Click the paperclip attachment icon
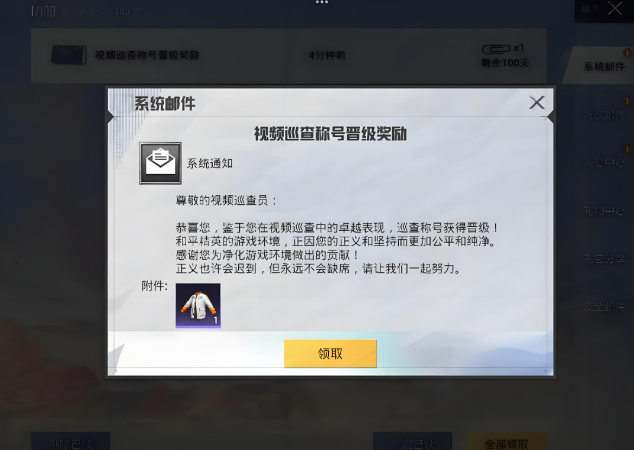 pos(496,49)
